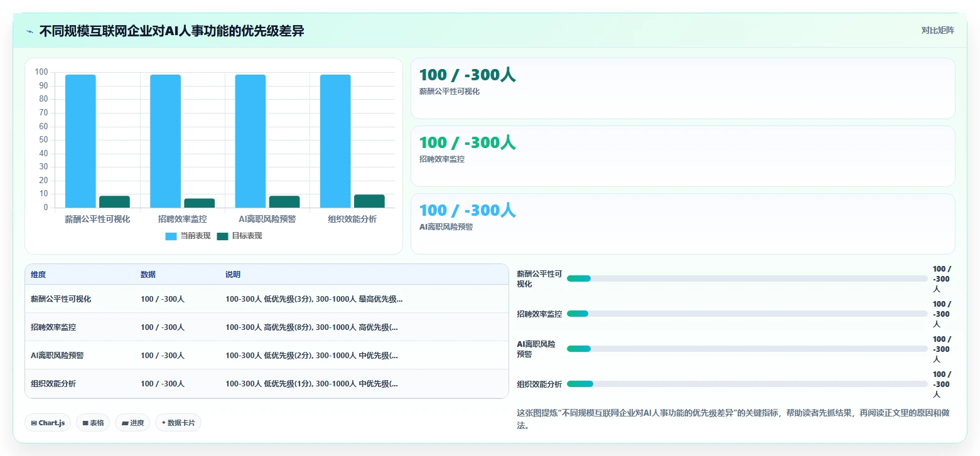980x456 pixels.
Task: Click the 说明 column header
Action: 233,275
